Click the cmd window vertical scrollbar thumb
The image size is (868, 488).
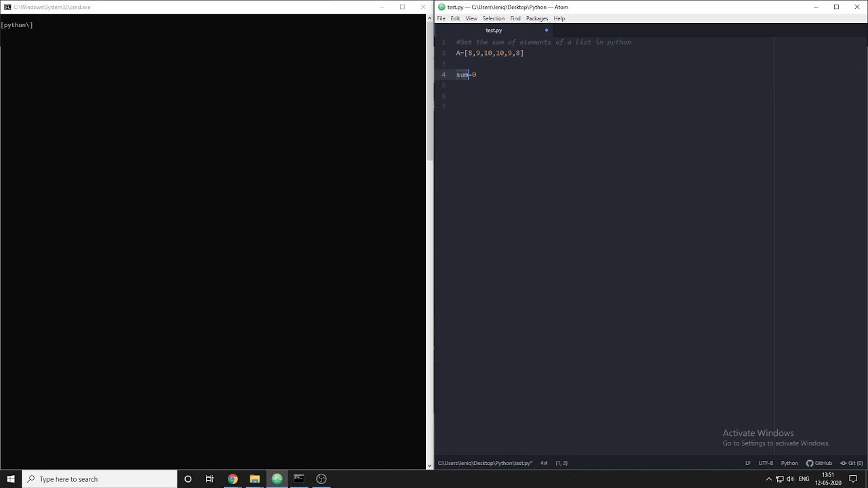pyautogui.click(x=429, y=91)
